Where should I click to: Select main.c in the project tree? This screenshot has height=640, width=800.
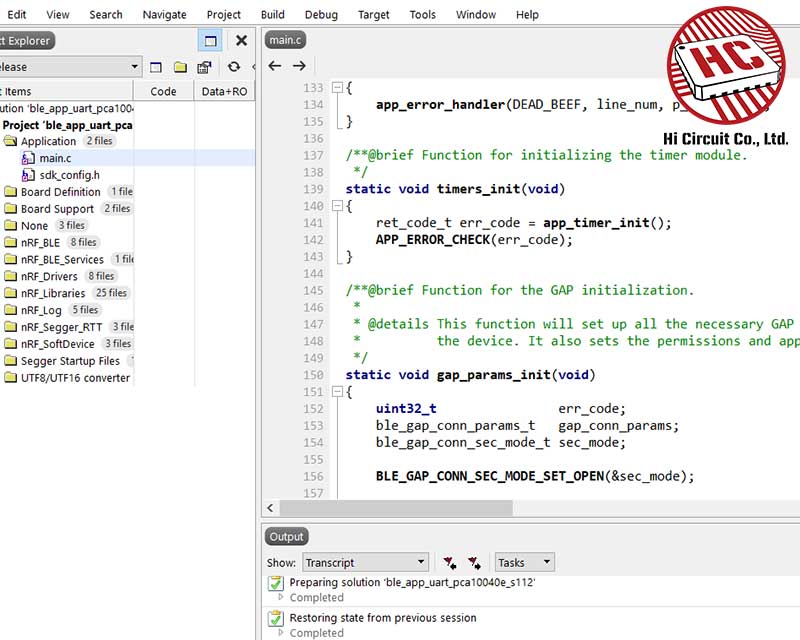(x=55, y=158)
